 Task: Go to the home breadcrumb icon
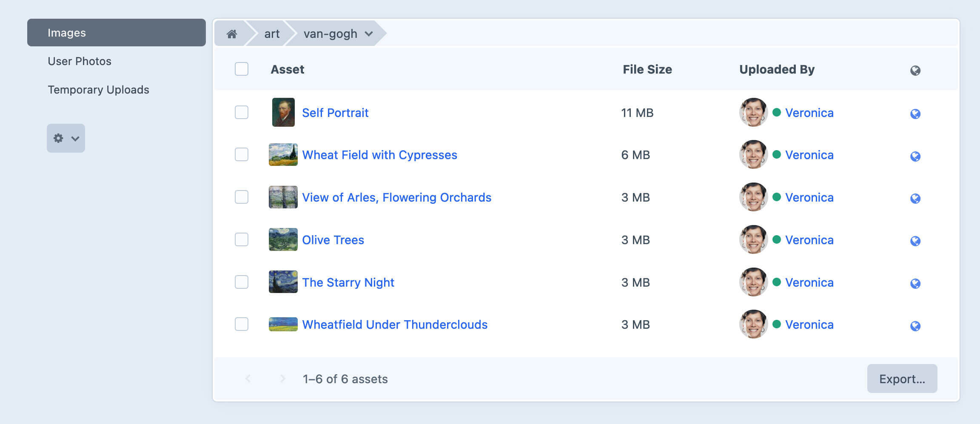(x=231, y=34)
